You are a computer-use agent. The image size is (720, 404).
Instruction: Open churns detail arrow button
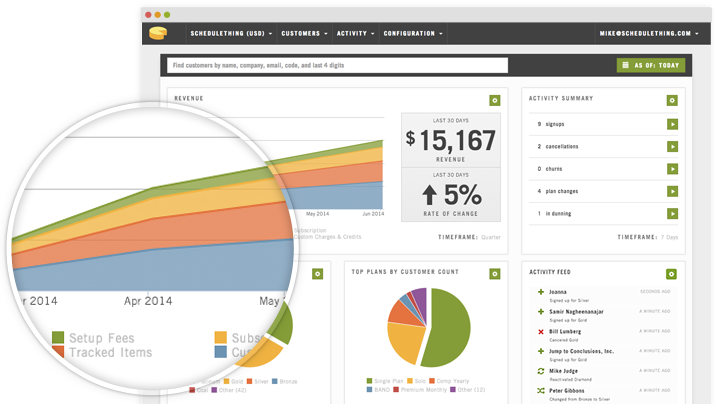click(x=672, y=169)
